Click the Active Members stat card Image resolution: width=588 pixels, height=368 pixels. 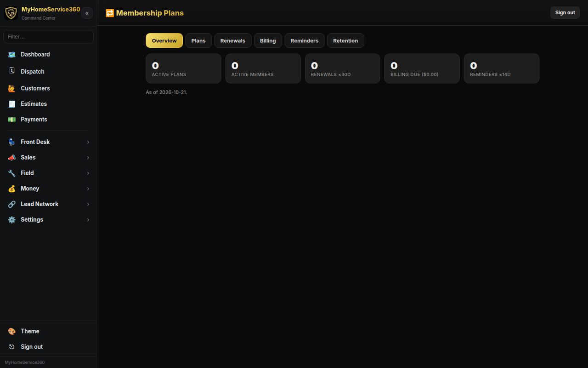(x=263, y=69)
